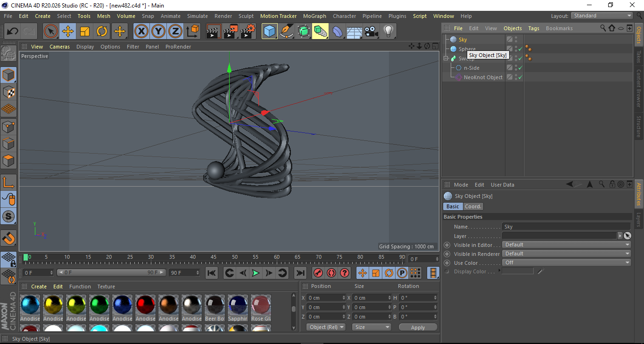Viewport: 644px width, 344px height.
Task: Select the n-Side object
Action: point(471,68)
